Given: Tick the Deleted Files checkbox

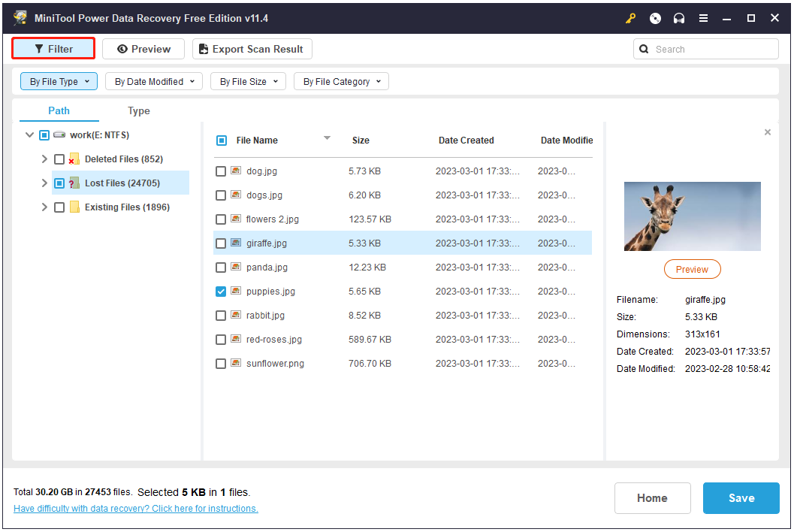Looking at the screenshot, I should pos(59,159).
